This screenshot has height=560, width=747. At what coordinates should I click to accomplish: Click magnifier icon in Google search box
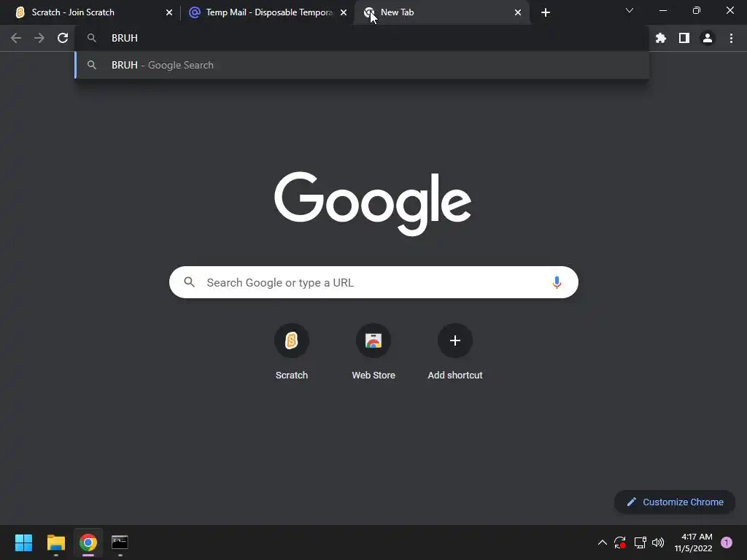click(x=190, y=282)
